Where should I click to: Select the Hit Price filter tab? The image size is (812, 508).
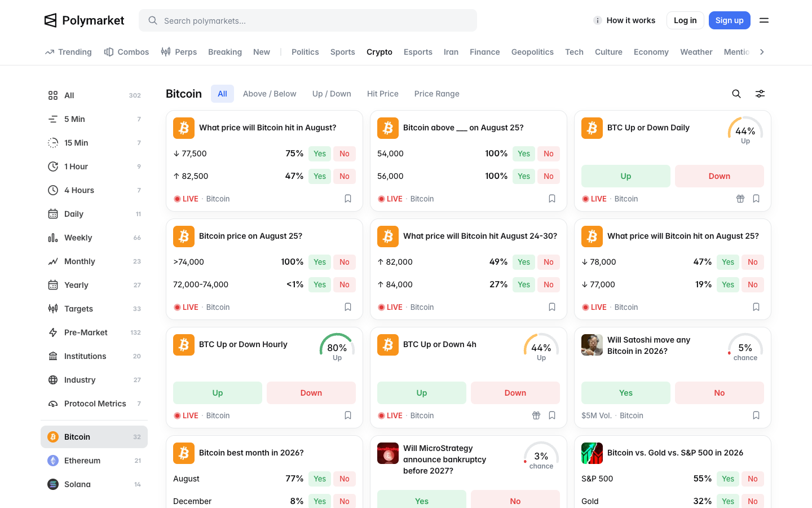(383, 94)
